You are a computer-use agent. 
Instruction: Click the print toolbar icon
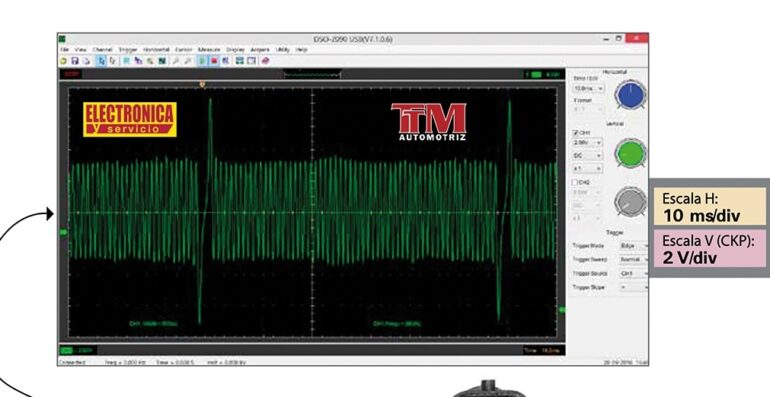[x=86, y=61]
